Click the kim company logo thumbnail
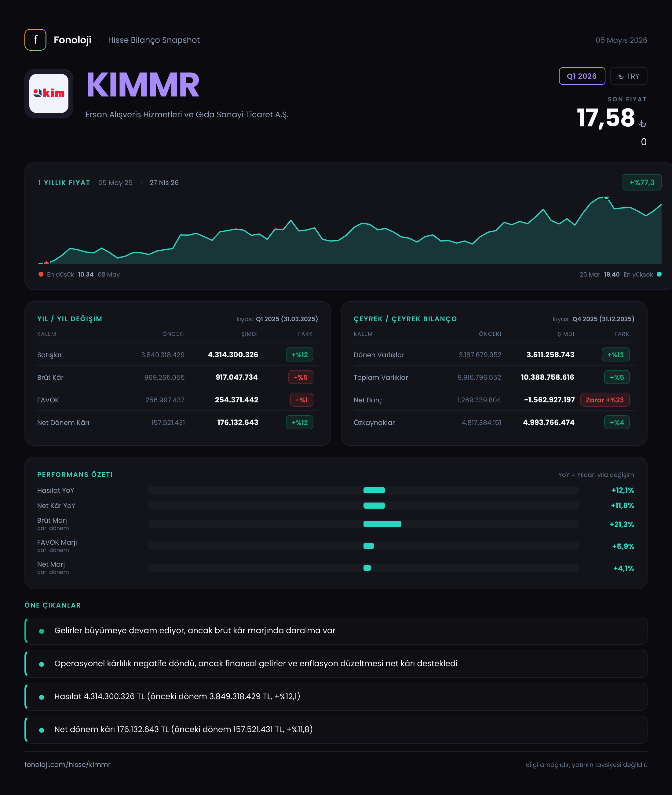 49,93
